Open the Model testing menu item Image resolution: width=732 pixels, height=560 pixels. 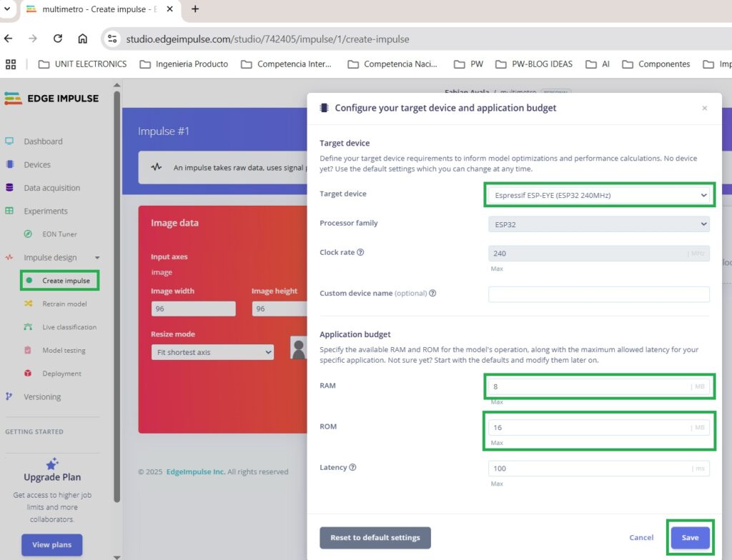coord(64,351)
